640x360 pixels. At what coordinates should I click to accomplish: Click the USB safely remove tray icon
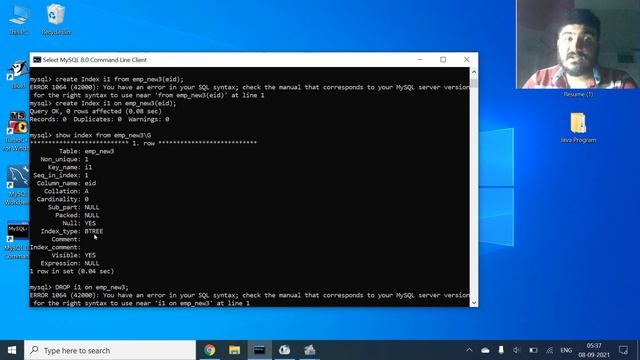pyautogui.click(x=501, y=350)
